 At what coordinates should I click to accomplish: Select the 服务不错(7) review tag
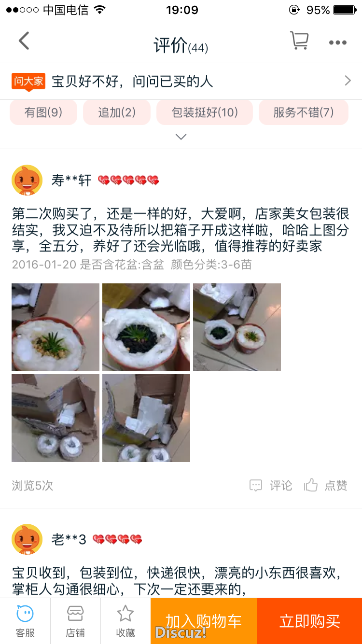tap(304, 112)
